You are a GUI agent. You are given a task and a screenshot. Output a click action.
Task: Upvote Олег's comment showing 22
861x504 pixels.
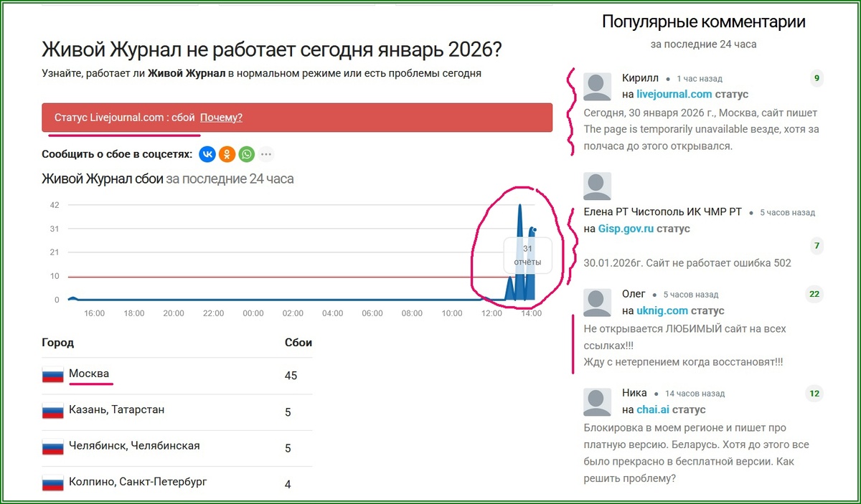click(814, 294)
